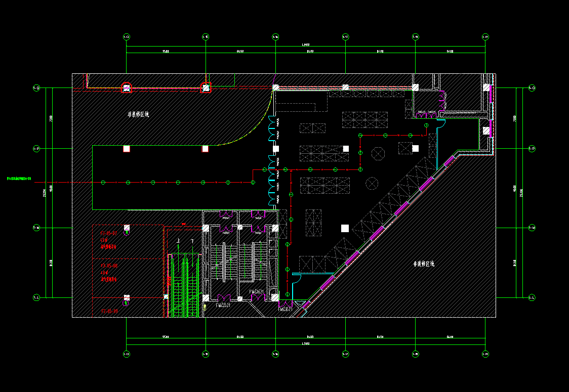Select grid bubble 1-19 in the bottom axis row
The height and width of the screenshot is (392, 569).
[x=485, y=354]
